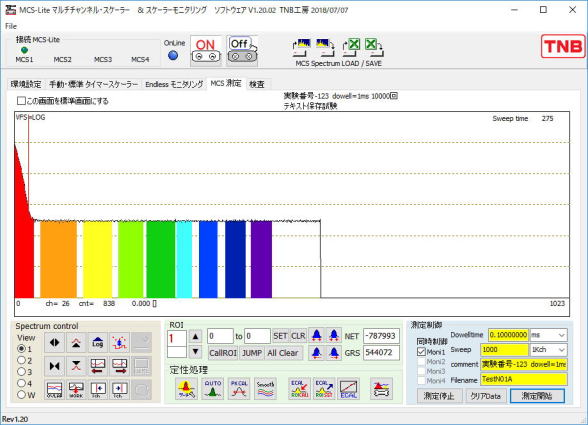The height and width of the screenshot is (425, 588).
Task: Select View radio button 2
Action: [x=21, y=360]
